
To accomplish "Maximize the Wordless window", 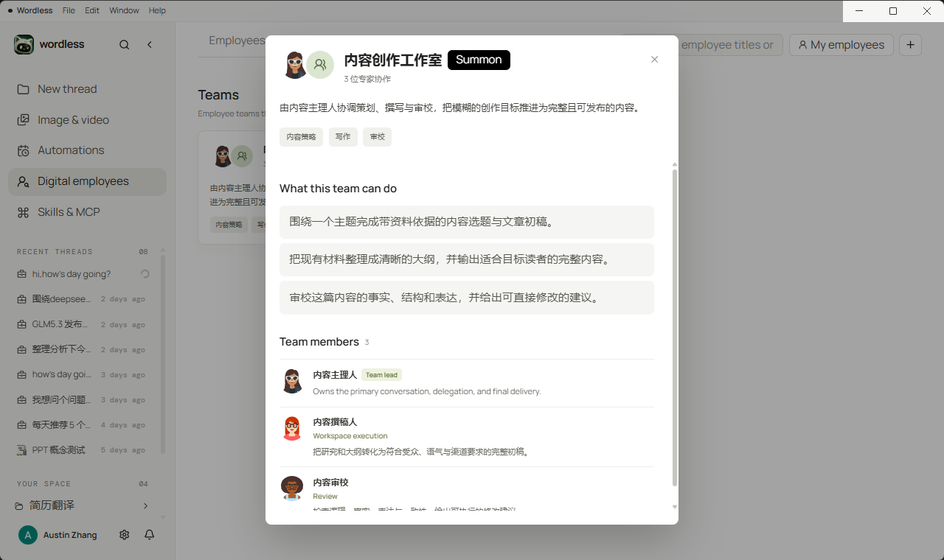I will pyautogui.click(x=893, y=11).
